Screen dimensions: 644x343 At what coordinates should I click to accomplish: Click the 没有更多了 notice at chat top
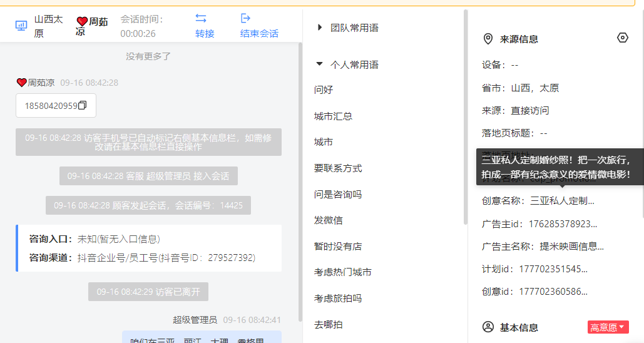click(148, 56)
